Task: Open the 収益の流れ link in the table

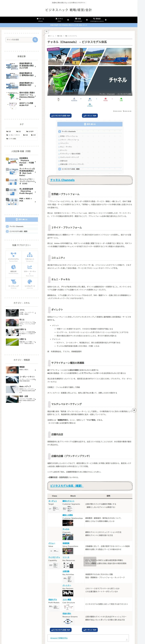Action: 67,614
